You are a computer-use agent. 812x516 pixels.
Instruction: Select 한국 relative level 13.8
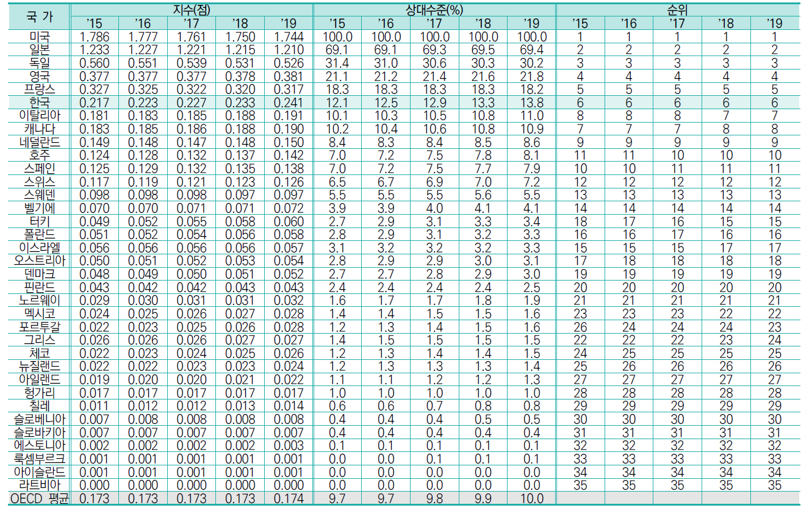tap(531, 102)
